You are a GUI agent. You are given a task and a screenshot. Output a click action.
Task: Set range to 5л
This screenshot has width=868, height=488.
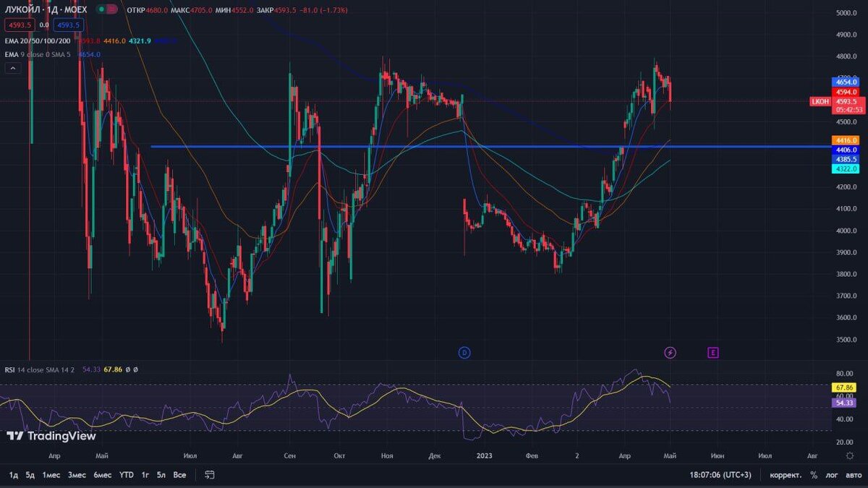point(161,475)
